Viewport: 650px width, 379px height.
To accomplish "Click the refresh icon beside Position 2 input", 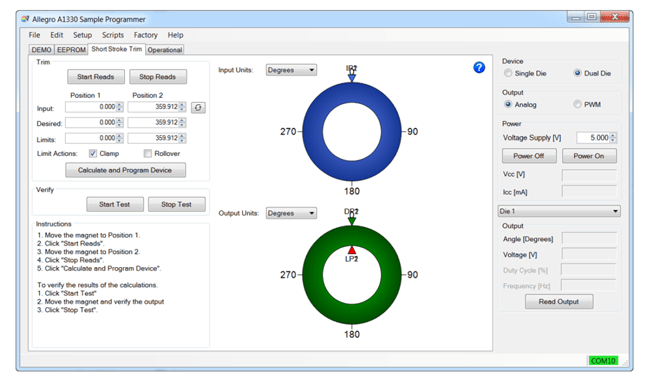I will tap(198, 107).
